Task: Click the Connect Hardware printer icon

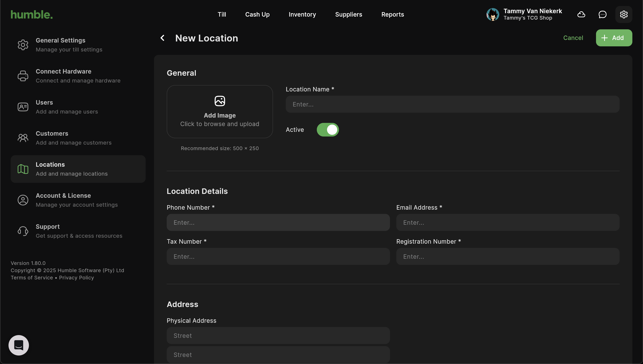Action: (x=23, y=76)
